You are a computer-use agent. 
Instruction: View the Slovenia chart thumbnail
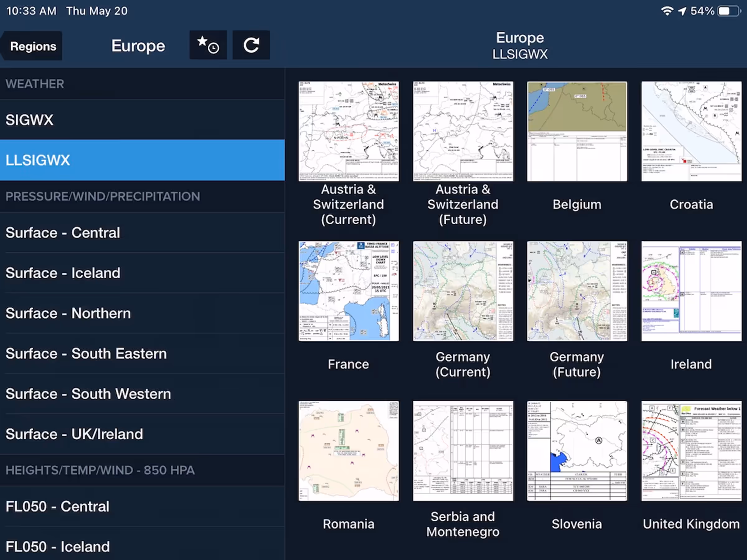pyautogui.click(x=577, y=450)
